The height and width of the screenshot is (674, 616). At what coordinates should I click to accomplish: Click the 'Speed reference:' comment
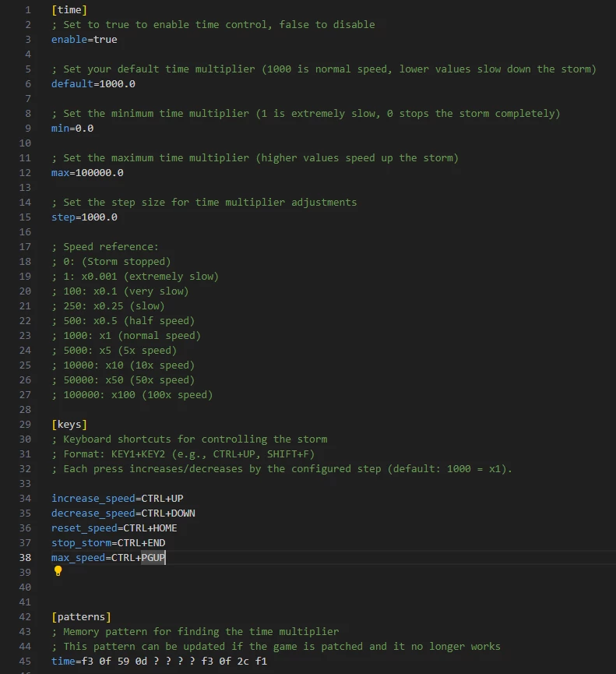pyautogui.click(x=104, y=246)
